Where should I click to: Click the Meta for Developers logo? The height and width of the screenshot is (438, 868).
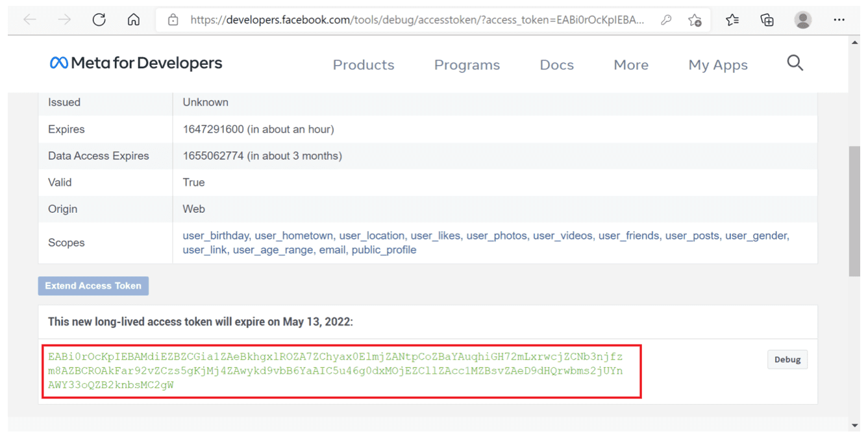coord(136,63)
